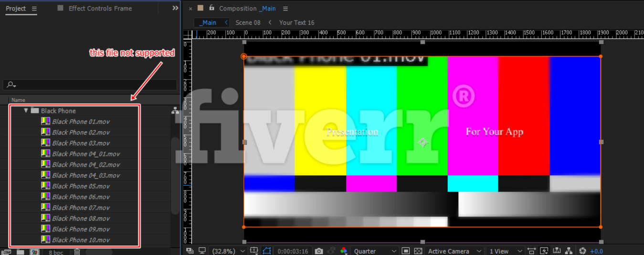This screenshot has width=644, height=255.
Task: Click the 8 bpc color depth button
Action: point(56,252)
